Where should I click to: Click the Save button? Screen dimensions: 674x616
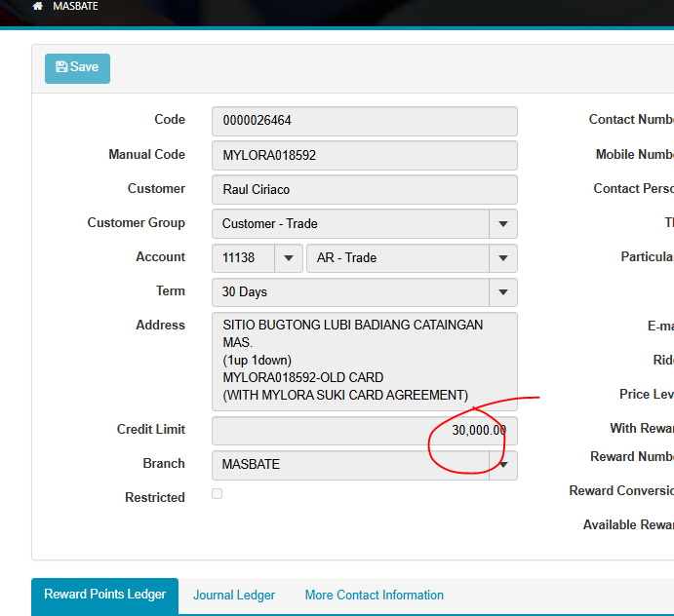click(77, 68)
